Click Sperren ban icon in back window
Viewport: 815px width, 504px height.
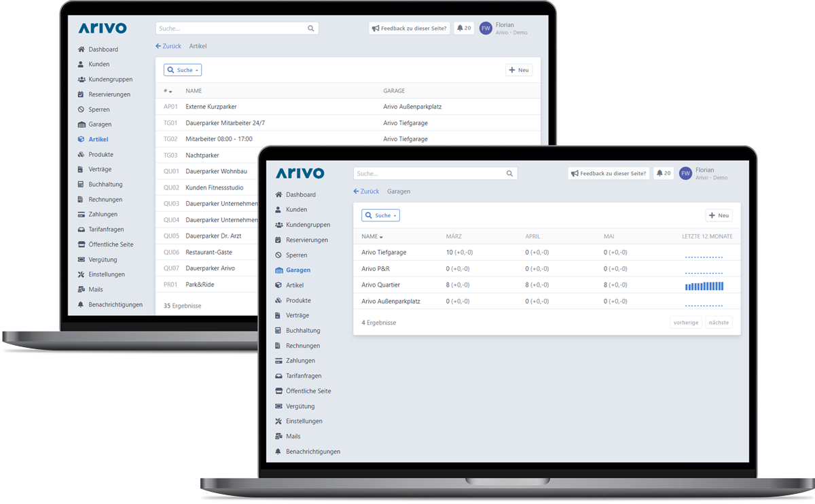tap(81, 109)
